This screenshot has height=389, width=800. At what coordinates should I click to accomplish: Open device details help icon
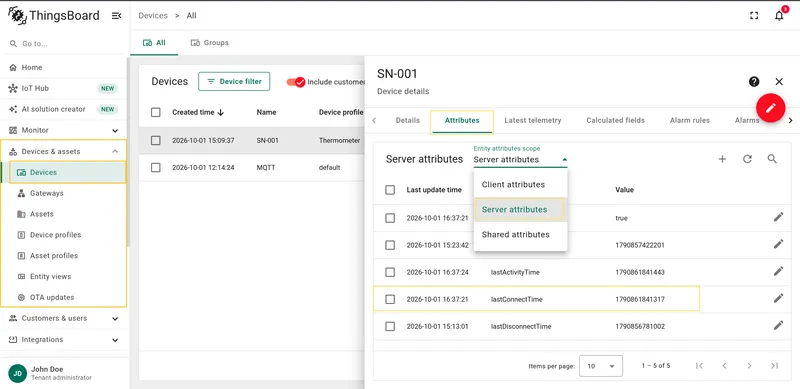pyautogui.click(x=754, y=82)
